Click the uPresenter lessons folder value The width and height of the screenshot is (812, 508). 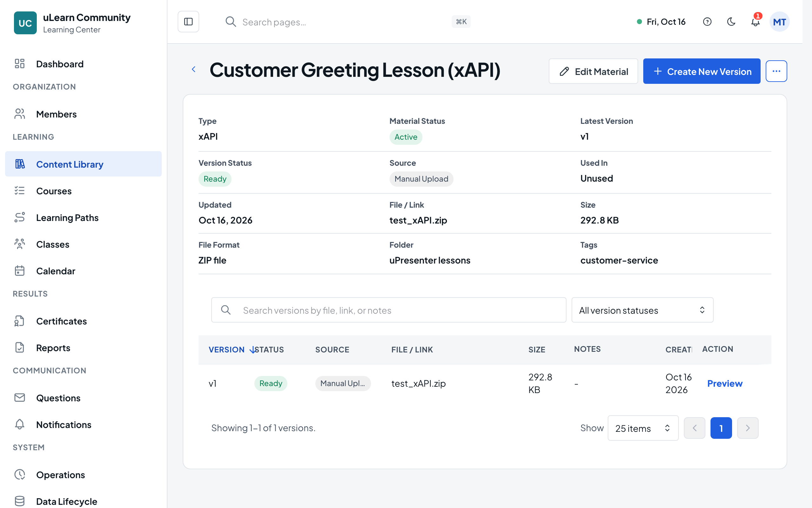(x=430, y=260)
